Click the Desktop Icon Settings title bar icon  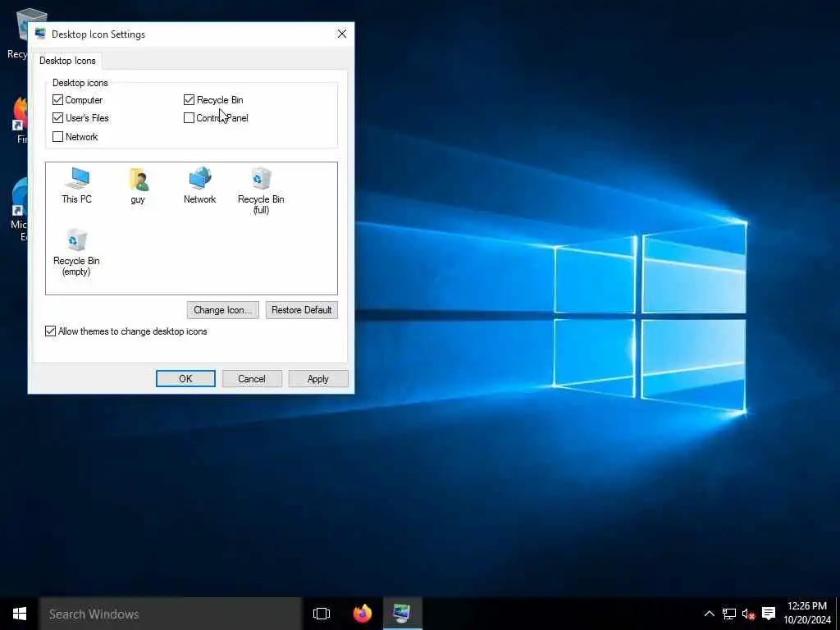tap(40, 34)
